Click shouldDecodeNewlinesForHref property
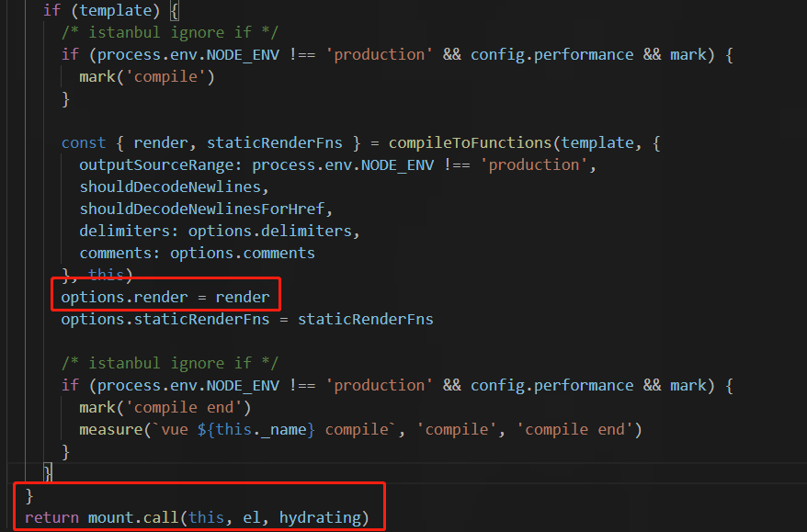The height and width of the screenshot is (532, 807). (x=206, y=209)
